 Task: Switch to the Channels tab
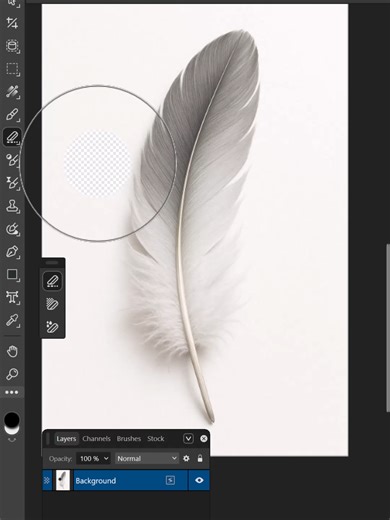[96, 439]
